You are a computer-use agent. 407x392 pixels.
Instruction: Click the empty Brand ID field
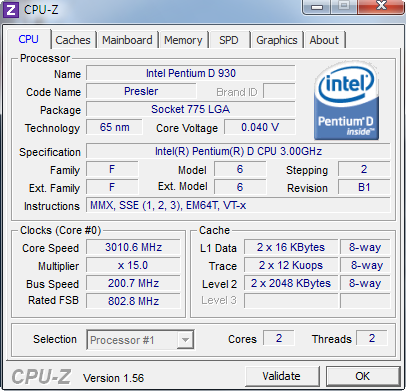click(279, 91)
